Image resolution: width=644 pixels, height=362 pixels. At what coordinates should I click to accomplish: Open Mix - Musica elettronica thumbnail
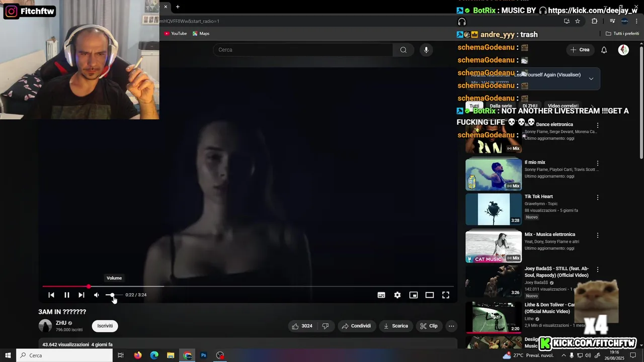pos(494,247)
